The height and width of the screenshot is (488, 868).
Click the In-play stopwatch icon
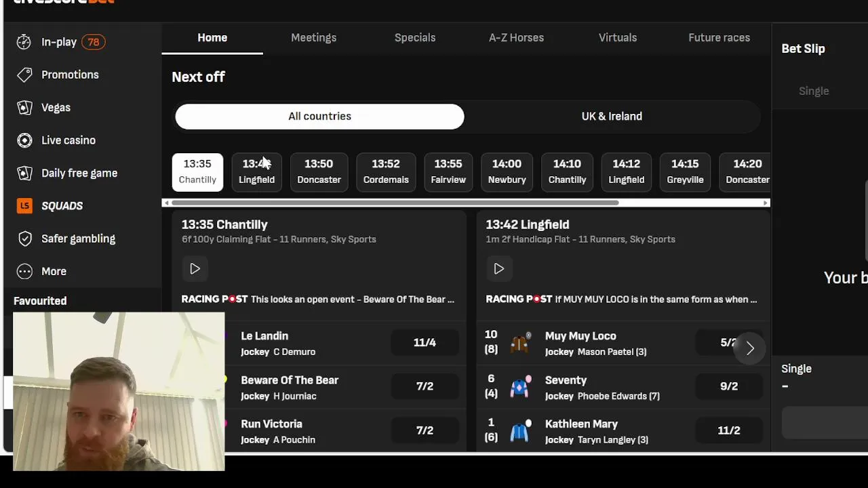coord(24,42)
